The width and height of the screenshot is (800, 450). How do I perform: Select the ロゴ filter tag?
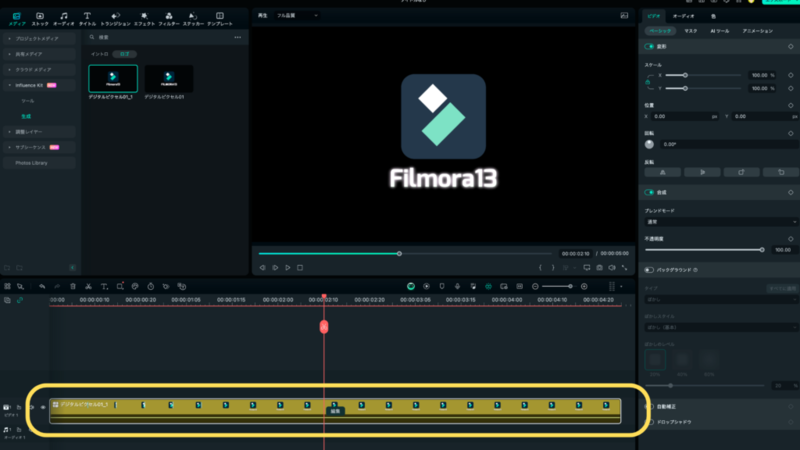click(124, 54)
